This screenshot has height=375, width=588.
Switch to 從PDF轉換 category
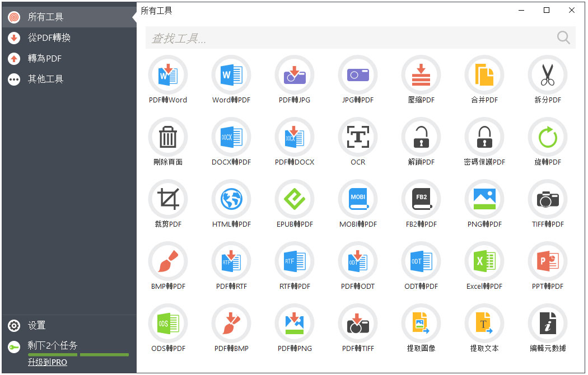[69, 38]
